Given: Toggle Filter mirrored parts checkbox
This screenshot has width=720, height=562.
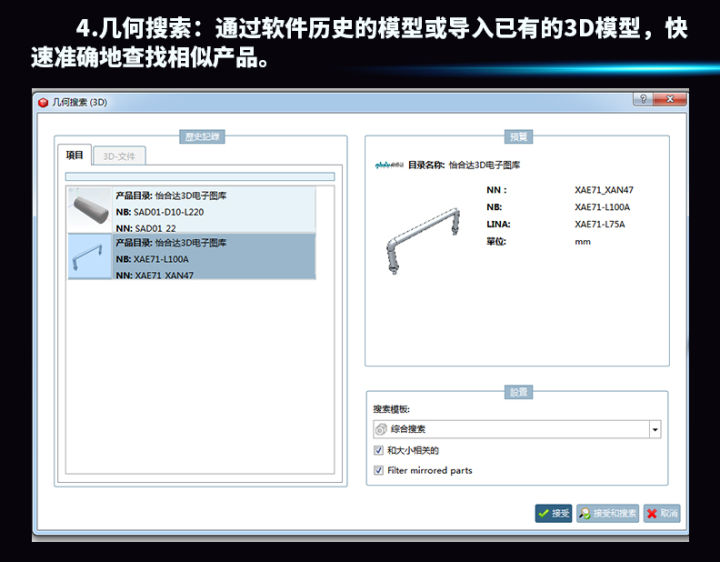Looking at the screenshot, I should point(378,470).
